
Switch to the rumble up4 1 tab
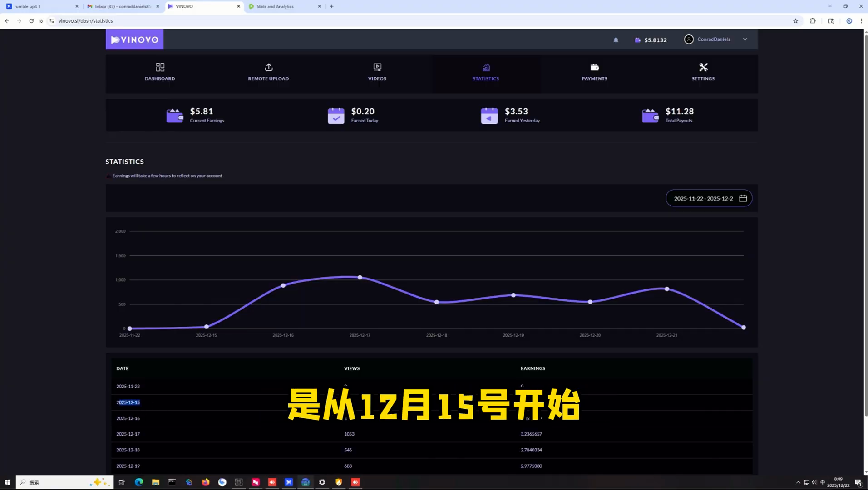point(42,6)
